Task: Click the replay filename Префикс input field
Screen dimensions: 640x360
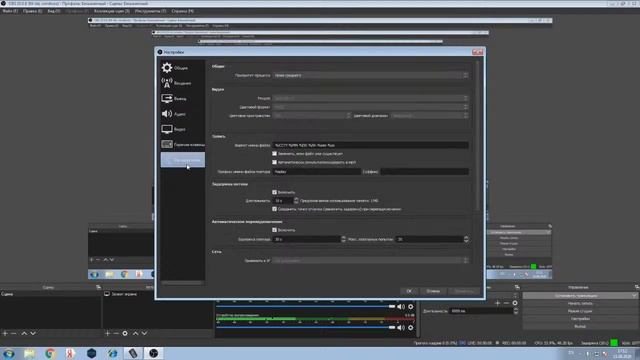Action: [316, 172]
